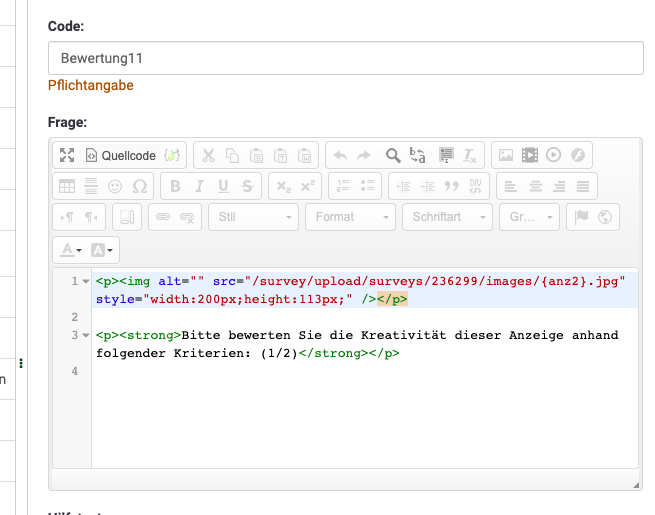
Task: Create a DIV container
Action: pyautogui.click(x=475, y=186)
